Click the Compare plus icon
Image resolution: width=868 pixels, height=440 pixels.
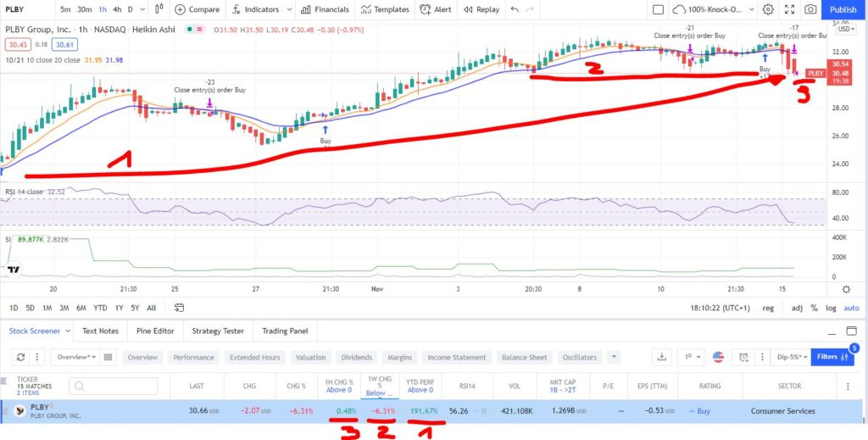coord(180,9)
